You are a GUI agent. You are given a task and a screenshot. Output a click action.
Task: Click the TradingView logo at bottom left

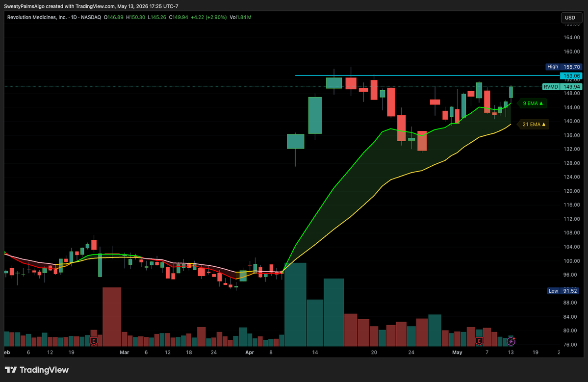36,370
